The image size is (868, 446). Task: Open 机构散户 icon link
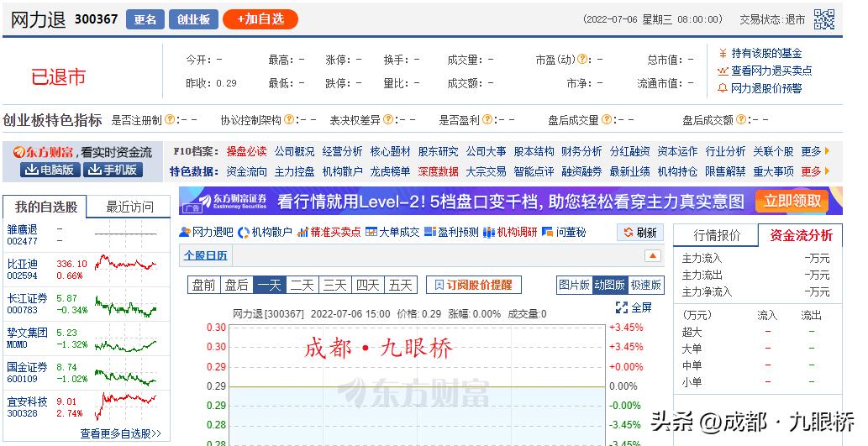(x=265, y=233)
